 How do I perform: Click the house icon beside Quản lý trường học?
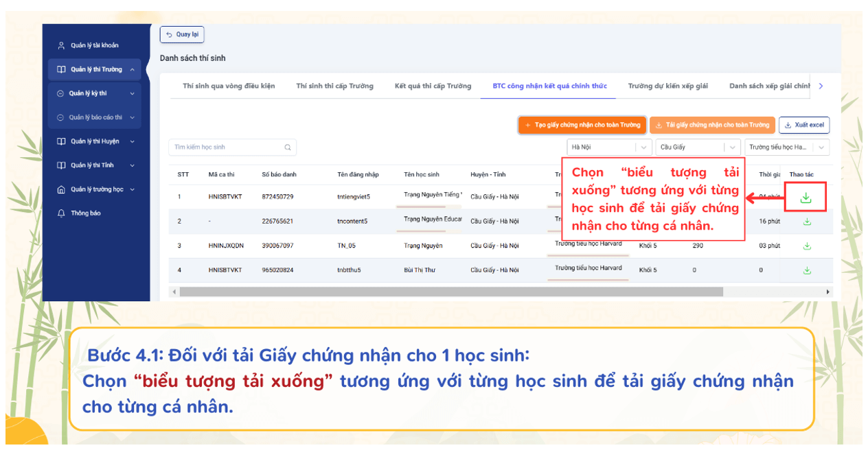[62, 189]
